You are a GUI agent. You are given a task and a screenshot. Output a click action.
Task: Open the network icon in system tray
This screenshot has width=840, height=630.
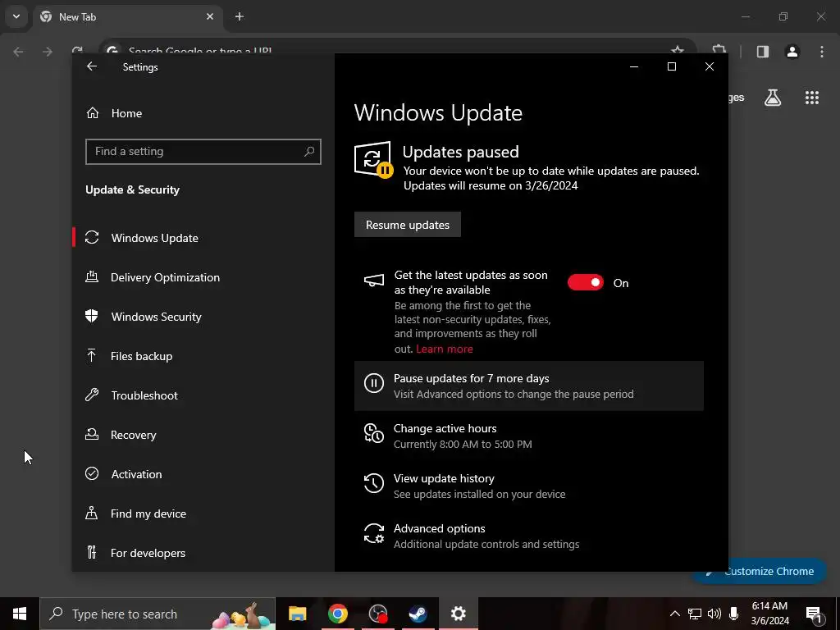click(x=695, y=614)
